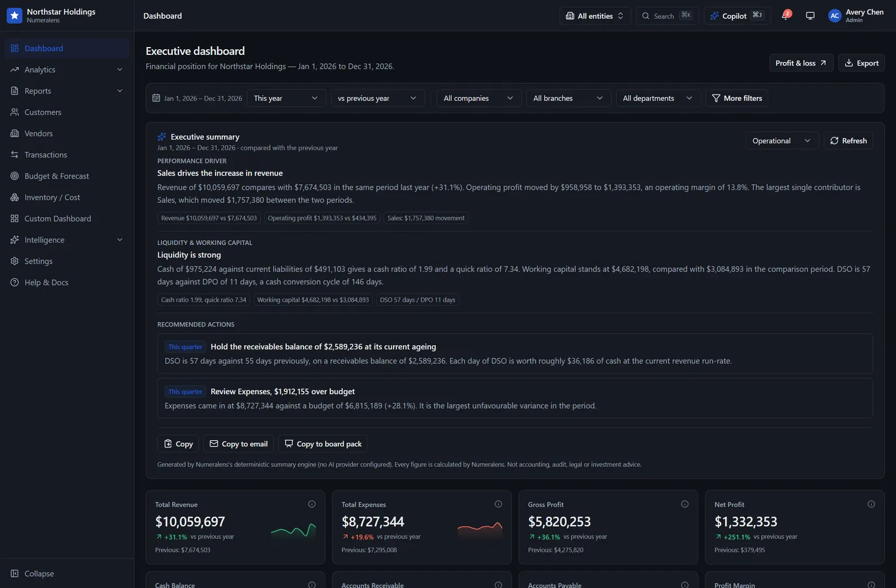Click the info icon on Profit Margin card
Screen dimensions: 896x588
click(x=871, y=585)
